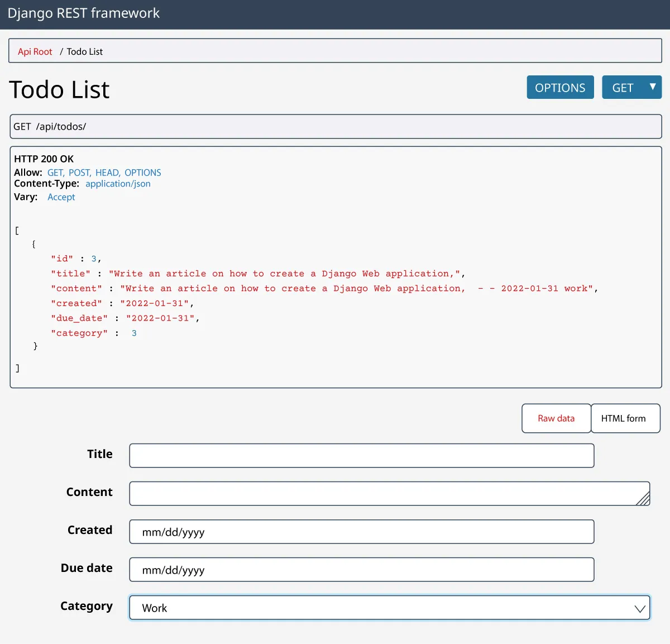670x644 pixels.
Task: Open the Api Root breadcrumb link
Action: [34, 51]
